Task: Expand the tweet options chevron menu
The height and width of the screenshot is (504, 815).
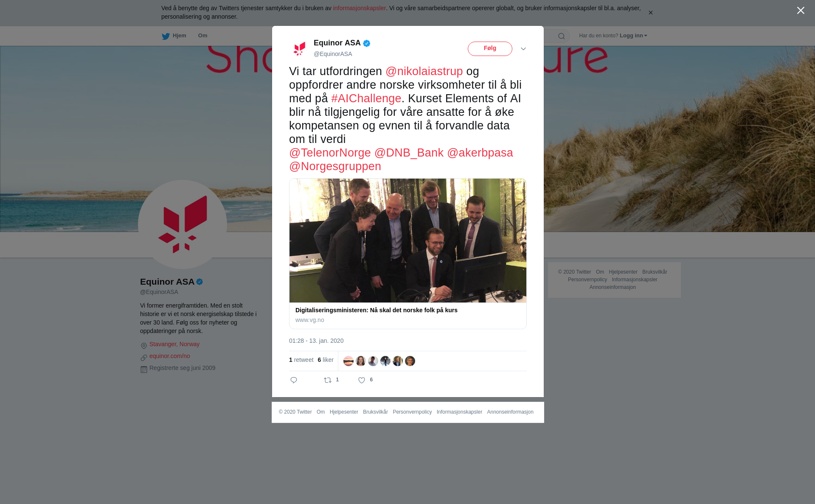Action: (x=523, y=49)
